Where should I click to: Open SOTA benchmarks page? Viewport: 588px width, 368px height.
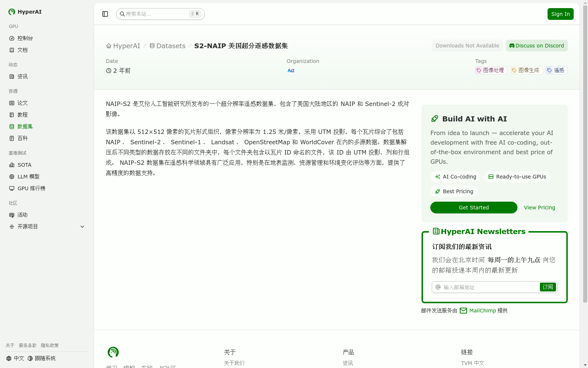click(47, 165)
